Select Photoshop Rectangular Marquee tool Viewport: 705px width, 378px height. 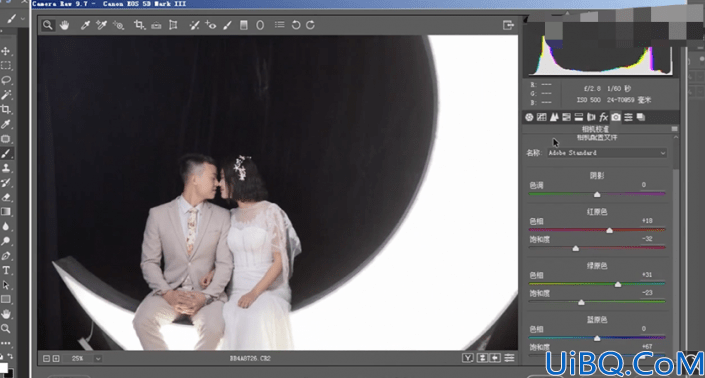pos(6,66)
